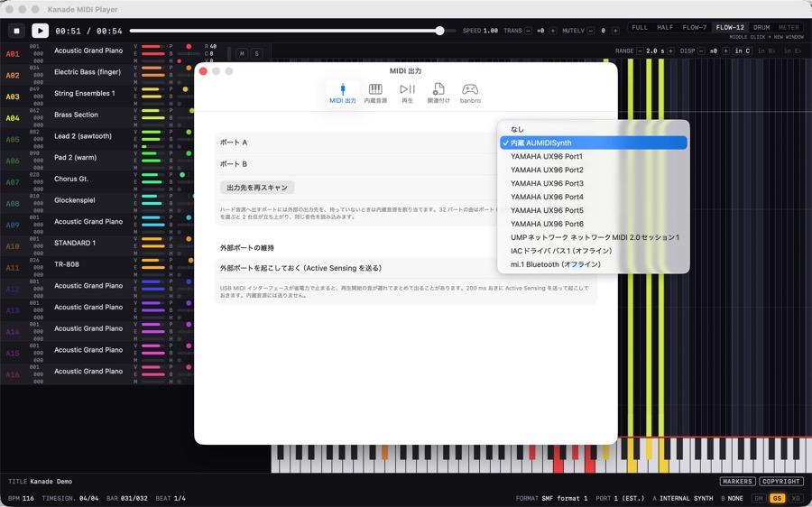The image size is (812, 507).
Task: Decrease transpose with the TRANS minus button
Action: [x=528, y=31]
